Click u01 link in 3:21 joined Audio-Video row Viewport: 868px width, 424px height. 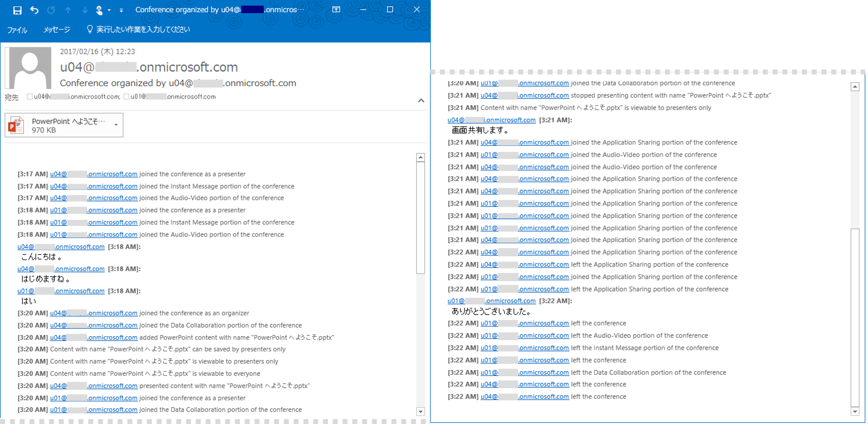coord(525,154)
